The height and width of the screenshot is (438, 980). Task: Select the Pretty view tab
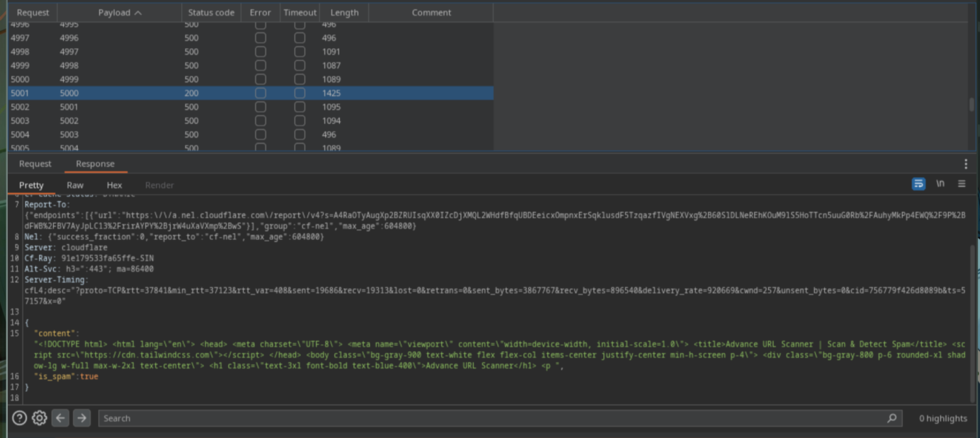[x=31, y=185]
